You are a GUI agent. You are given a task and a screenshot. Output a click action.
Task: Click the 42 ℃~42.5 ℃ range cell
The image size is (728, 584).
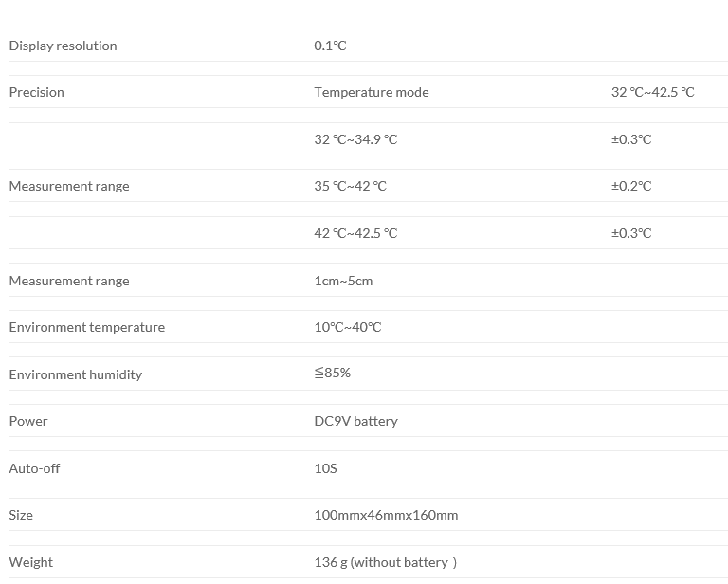coord(355,233)
